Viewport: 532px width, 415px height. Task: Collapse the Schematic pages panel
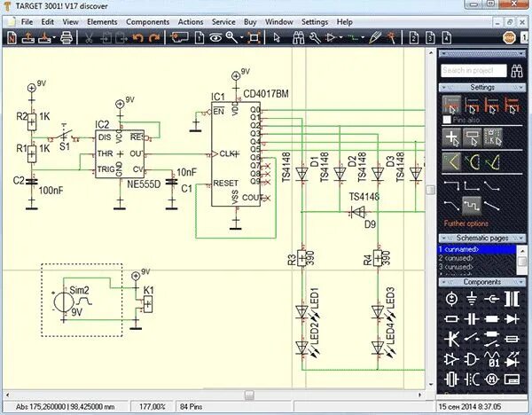(x=482, y=239)
